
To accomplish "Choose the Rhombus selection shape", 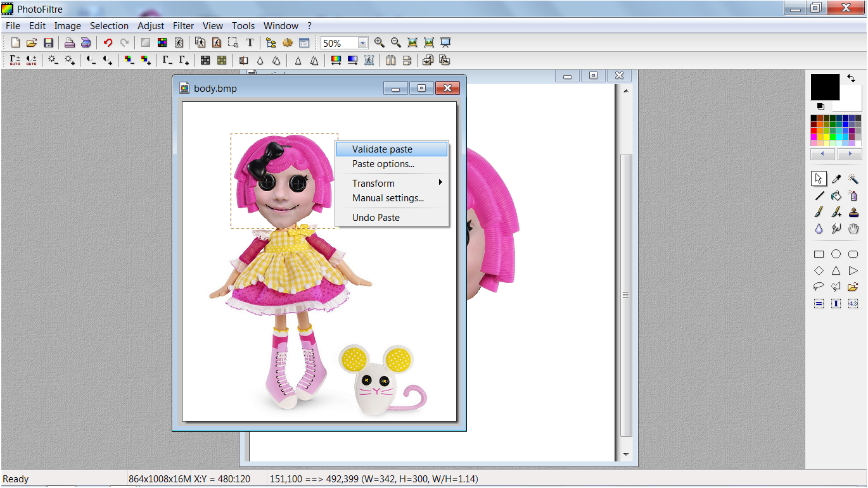I will tap(819, 270).
